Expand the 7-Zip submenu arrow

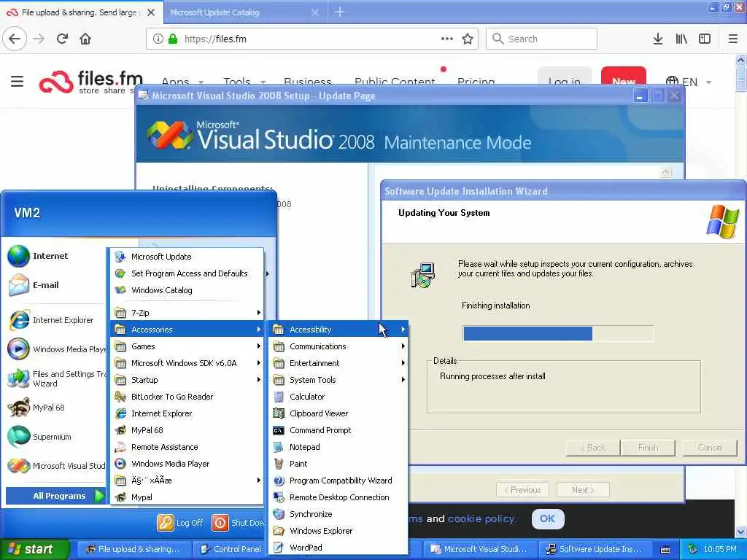259,313
